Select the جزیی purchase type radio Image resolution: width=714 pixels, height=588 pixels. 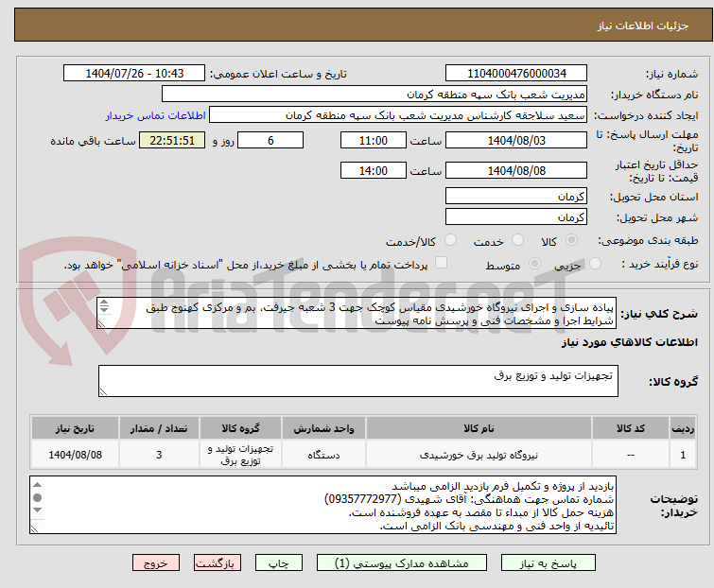[595, 264]
